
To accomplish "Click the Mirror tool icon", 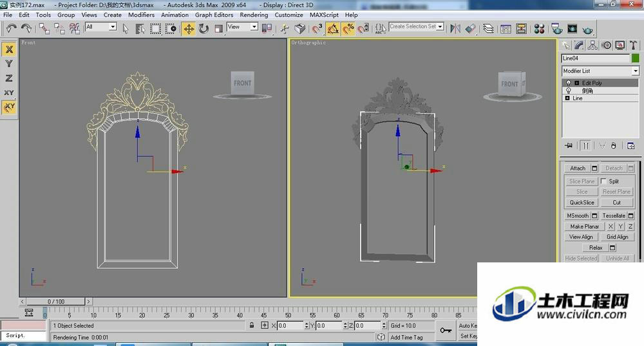I will [x=455, y=28].
